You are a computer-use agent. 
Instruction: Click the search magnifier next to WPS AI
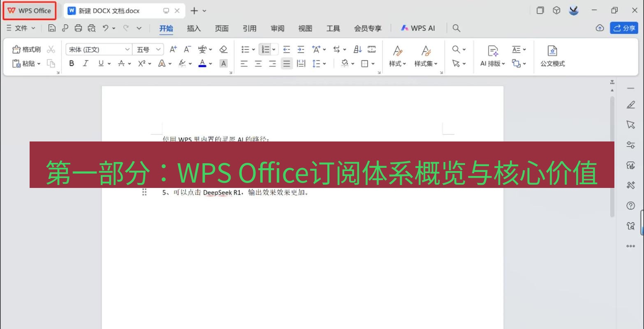456,28
